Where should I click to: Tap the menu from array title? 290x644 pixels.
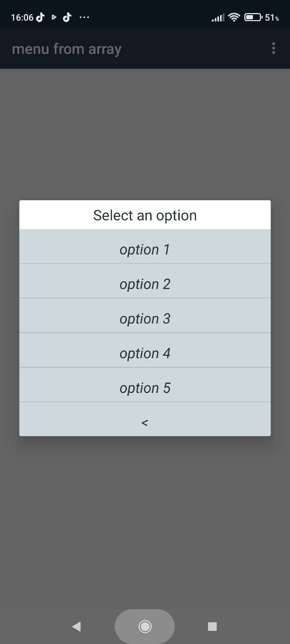(66, 49)
